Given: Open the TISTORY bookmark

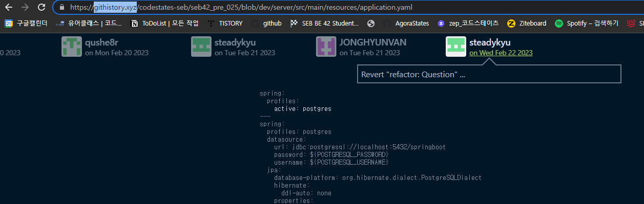Looking at the screenshot, I should coord(224,23).
